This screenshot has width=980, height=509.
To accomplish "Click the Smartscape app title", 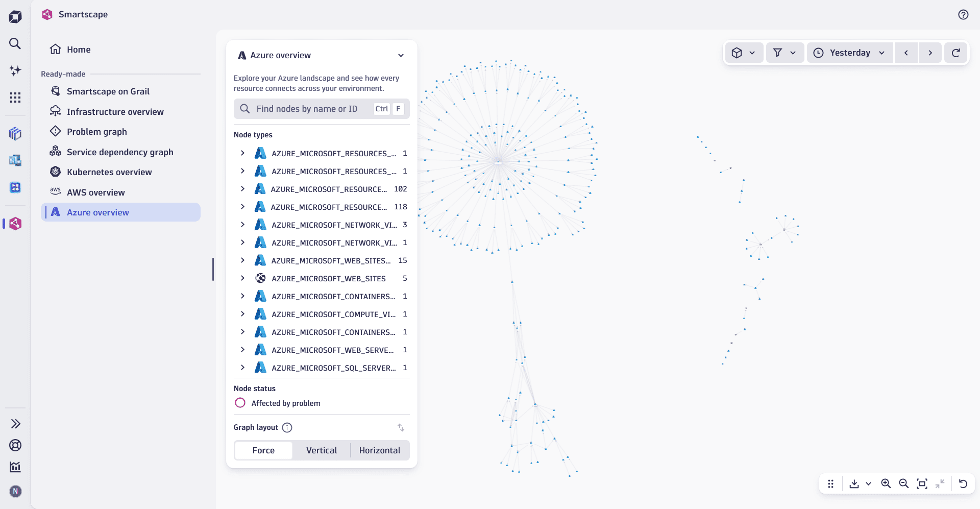I will (x=83, y=14).
